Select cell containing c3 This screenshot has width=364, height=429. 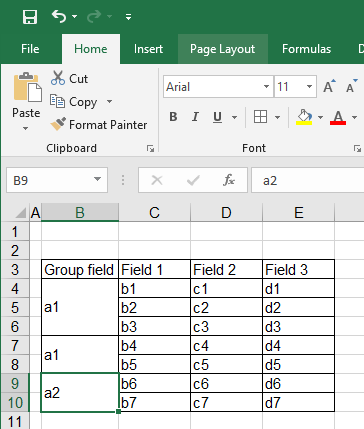226,326
